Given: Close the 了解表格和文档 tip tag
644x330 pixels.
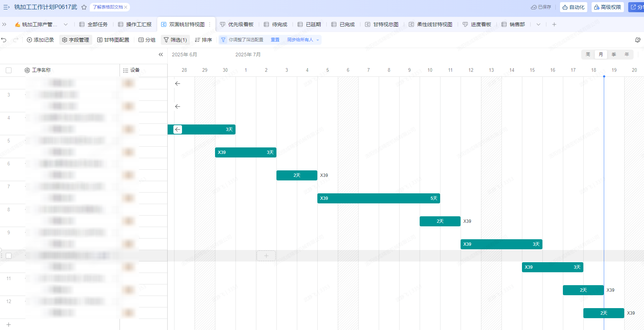Looking at the screenshot, I should pos(126,7).
